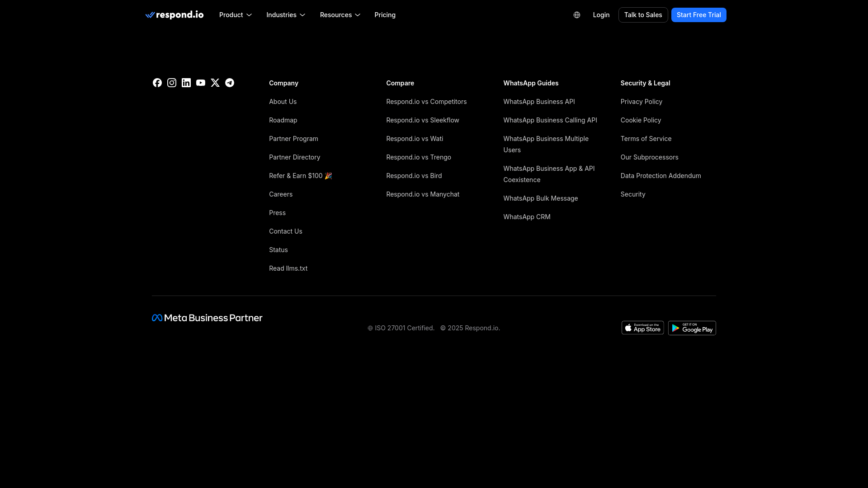Open the YouTube social icon
Image resolution: width=868 pixels, height=488 pixels.
click(x=201, y=83)
